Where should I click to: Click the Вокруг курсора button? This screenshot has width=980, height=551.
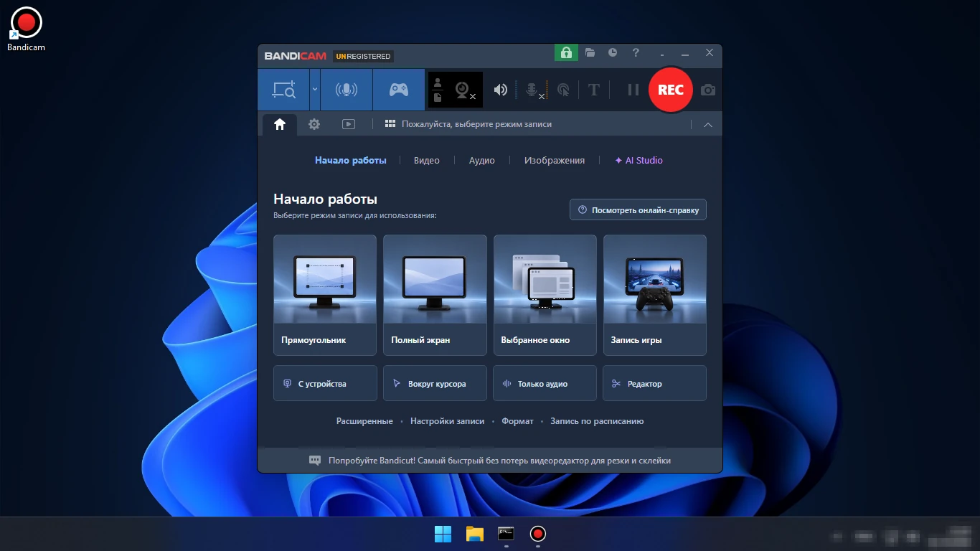[x=435, y=383]
